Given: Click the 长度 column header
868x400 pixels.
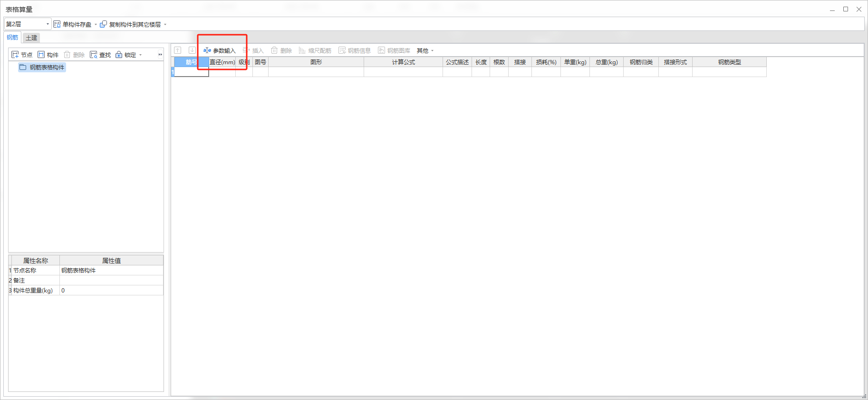Looking at the screenshot, I should point(481,62).
